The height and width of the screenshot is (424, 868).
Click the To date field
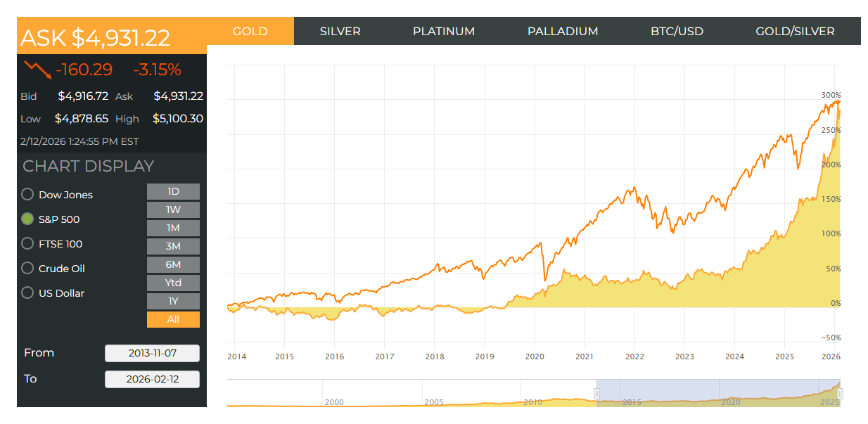point(152,380)
